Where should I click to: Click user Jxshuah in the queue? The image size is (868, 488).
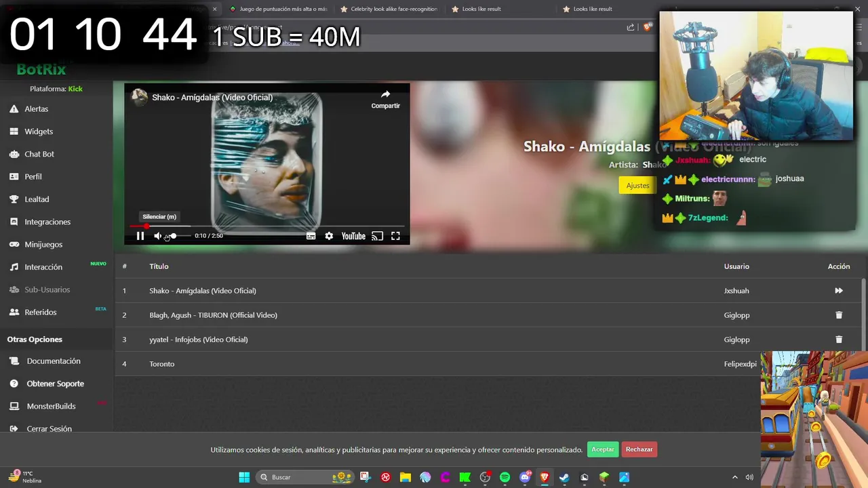pos(736,291)
